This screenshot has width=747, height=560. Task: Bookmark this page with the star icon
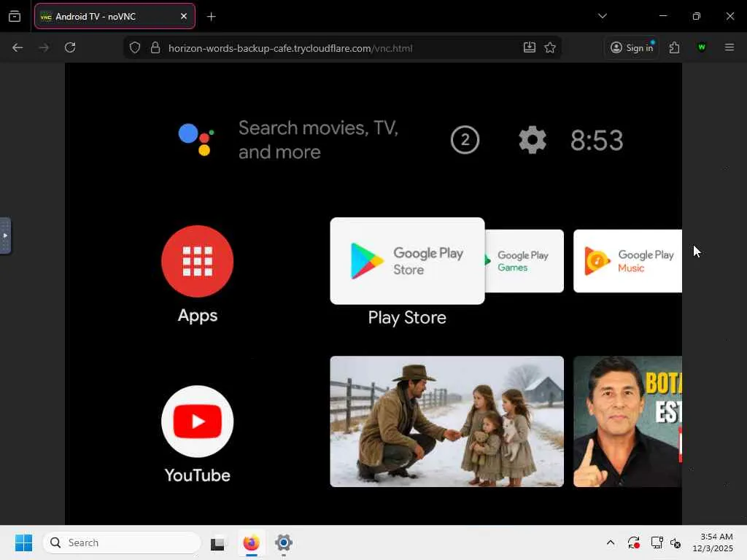click(x=550, y=47)
